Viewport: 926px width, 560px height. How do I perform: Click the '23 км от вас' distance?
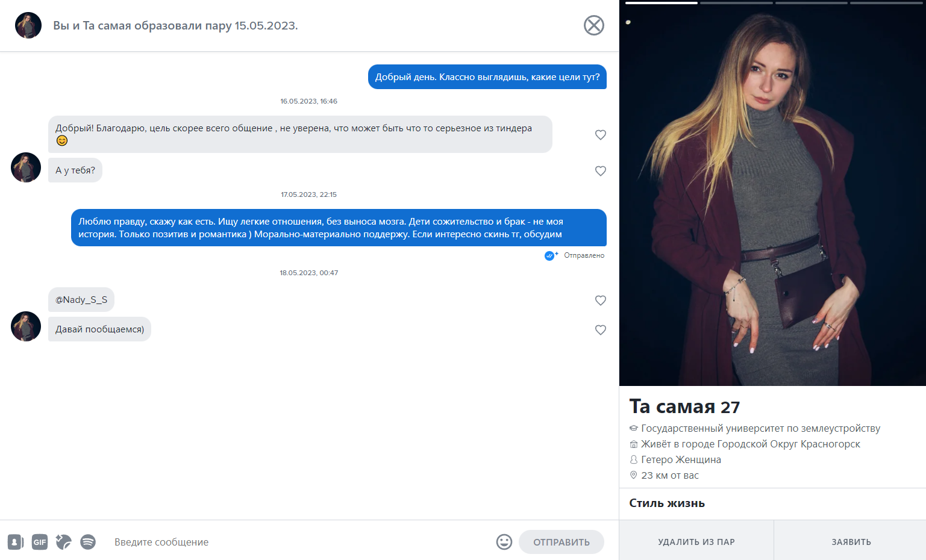point(670,476)
